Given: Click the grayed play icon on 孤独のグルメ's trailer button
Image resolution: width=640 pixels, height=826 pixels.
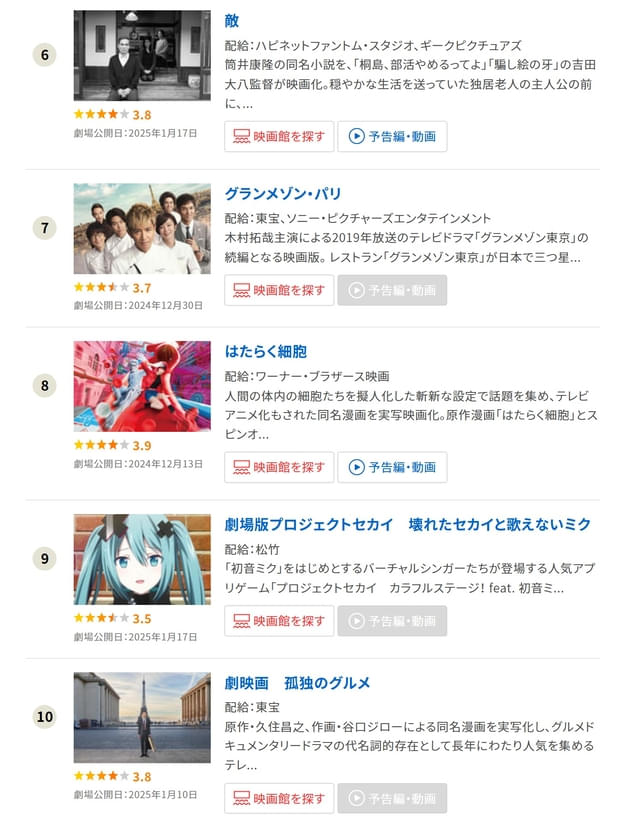Looking at the screenshot, I should click(357, 799).
